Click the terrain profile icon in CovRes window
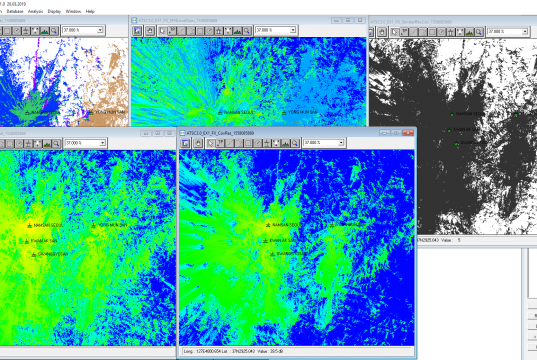 point(285,143)
